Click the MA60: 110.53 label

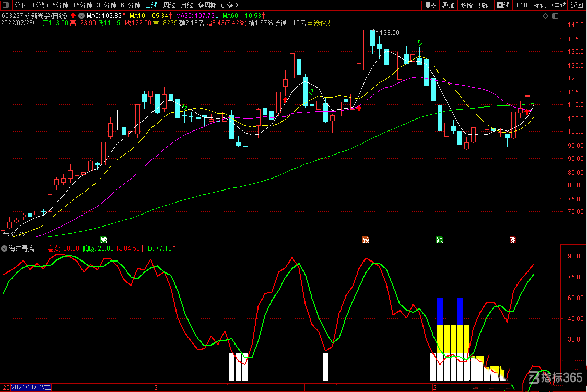click(242, 16)
